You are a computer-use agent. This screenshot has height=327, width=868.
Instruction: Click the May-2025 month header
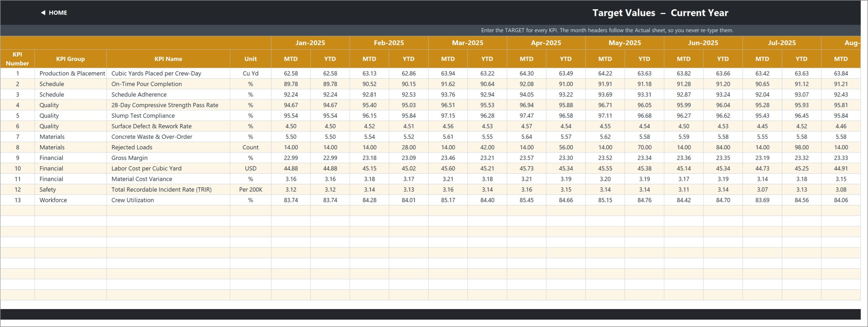pyautogui.click(x=625, y=43)
